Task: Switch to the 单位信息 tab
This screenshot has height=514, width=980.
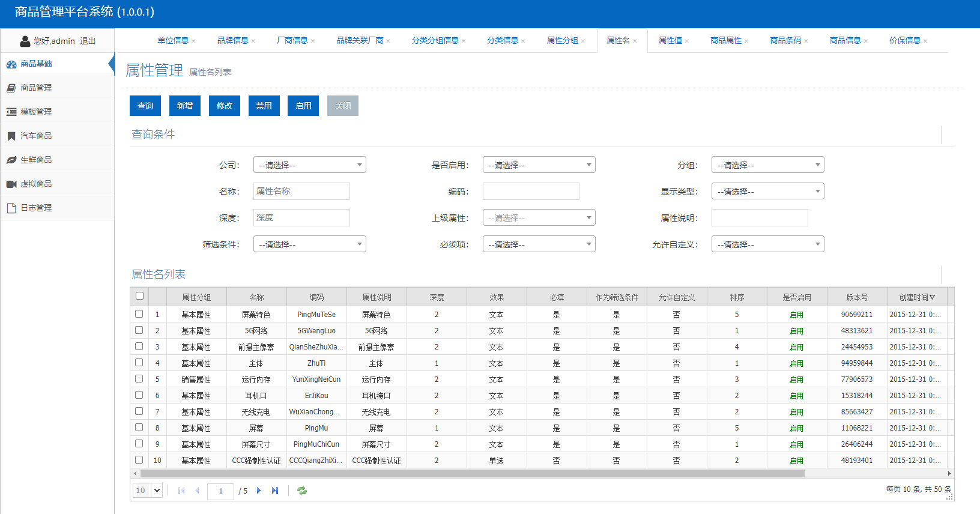Action: [x=173, y=41]
